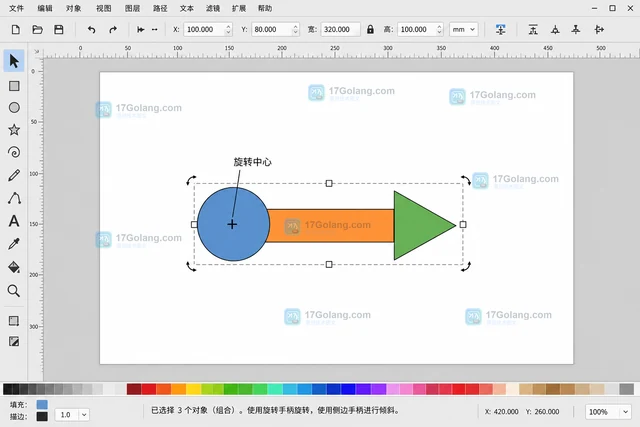Screen dimensions: 640x427
Task: Open the 滤镜 menu
Action: point(213,8)
